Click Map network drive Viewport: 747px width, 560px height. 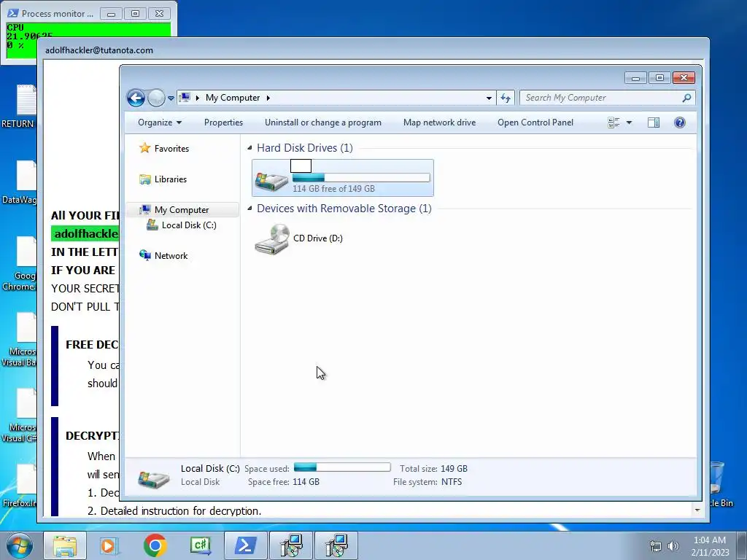439,122
